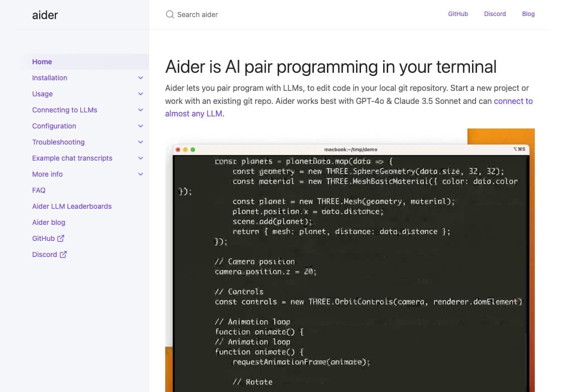This screenshot has width=581, height=392.
Task: Go to Aider blog in sidebar
Action: (x=49, y=222)
